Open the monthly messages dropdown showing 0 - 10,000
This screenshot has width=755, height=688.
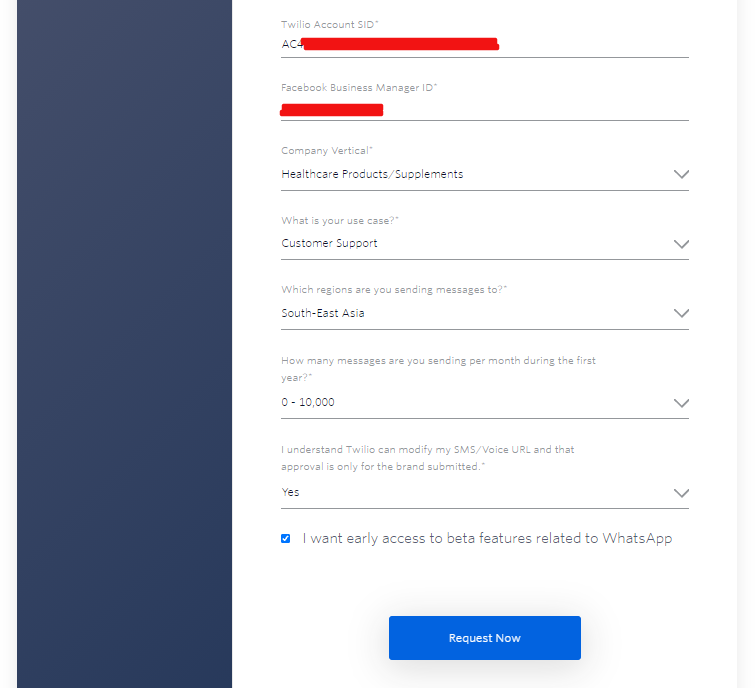tap(470, 402)
